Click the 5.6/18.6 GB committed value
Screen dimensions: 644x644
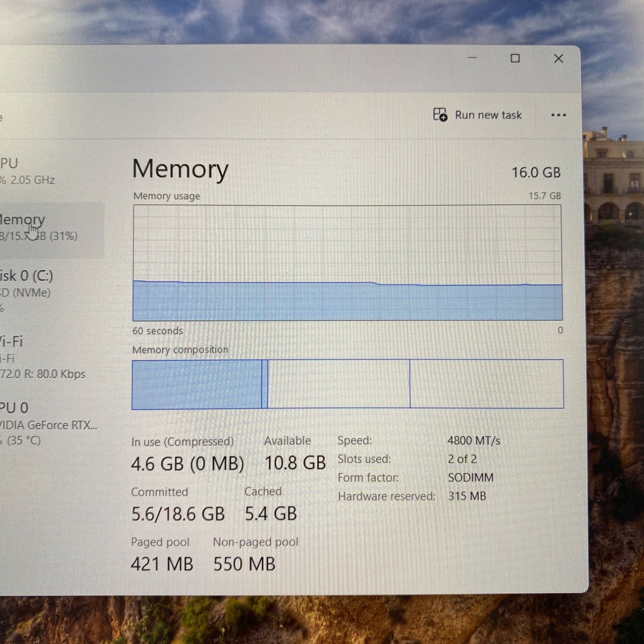(178, 514)
